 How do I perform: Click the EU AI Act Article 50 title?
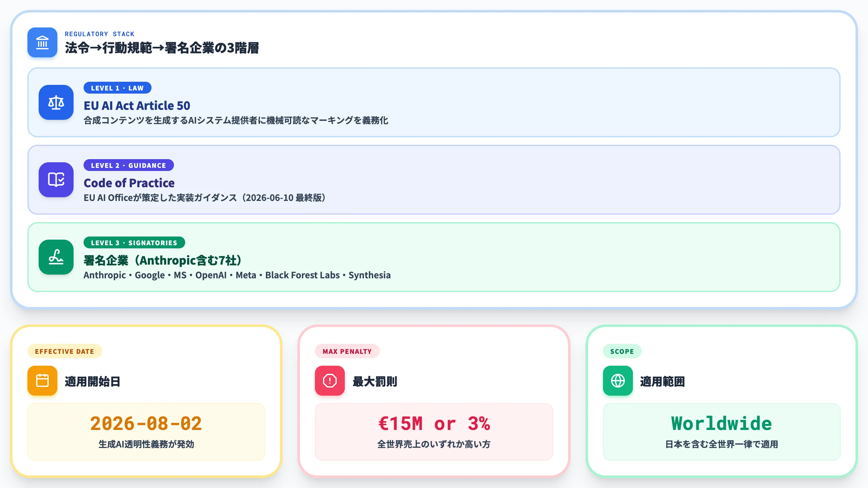point(137,105)
